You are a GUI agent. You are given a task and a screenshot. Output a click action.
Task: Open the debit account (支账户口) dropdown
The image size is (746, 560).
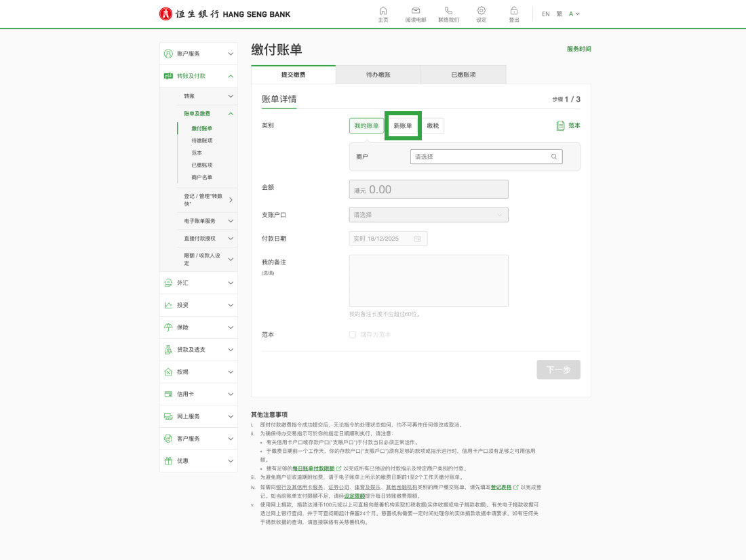coord(429,215)
